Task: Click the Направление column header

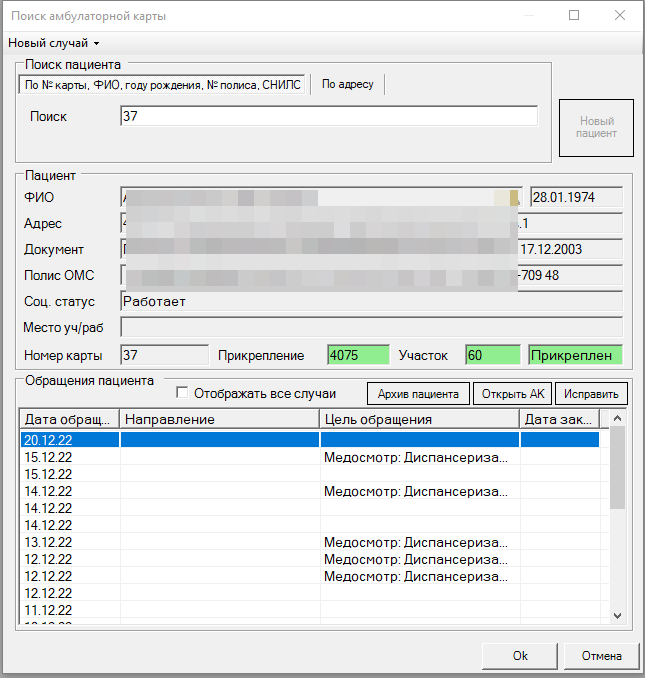Action: coord(220,419)
